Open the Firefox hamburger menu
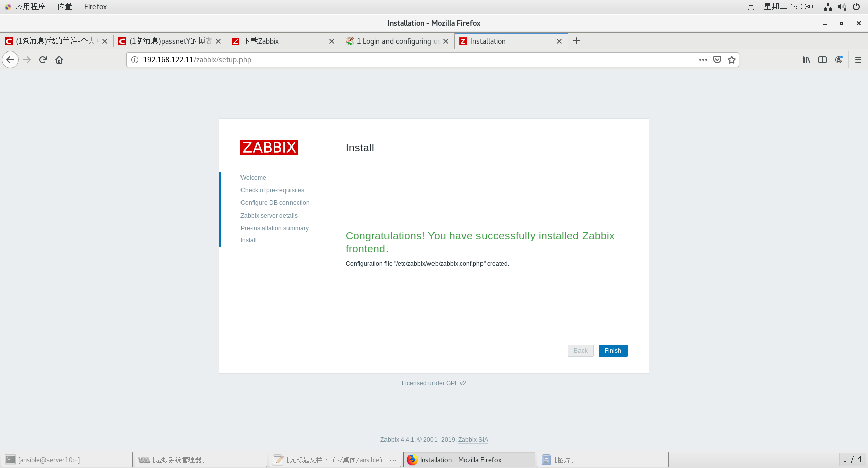The image size is (868, 468). 858,60
